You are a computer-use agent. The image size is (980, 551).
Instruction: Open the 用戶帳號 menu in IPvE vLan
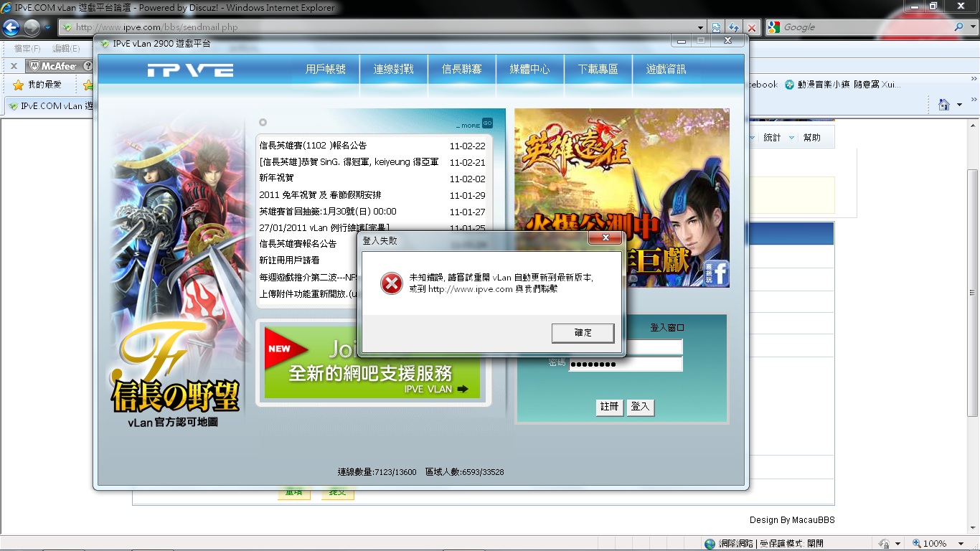pyautogui.click(x=326, y=70)
